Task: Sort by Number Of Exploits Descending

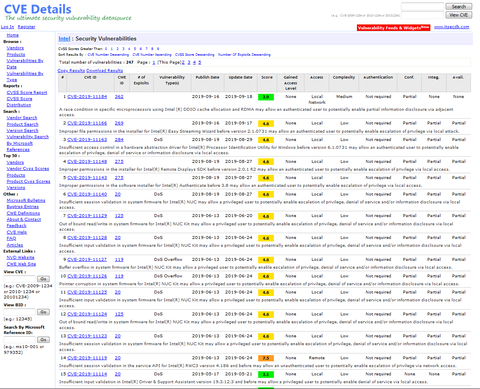Action: tap(244, 54)
